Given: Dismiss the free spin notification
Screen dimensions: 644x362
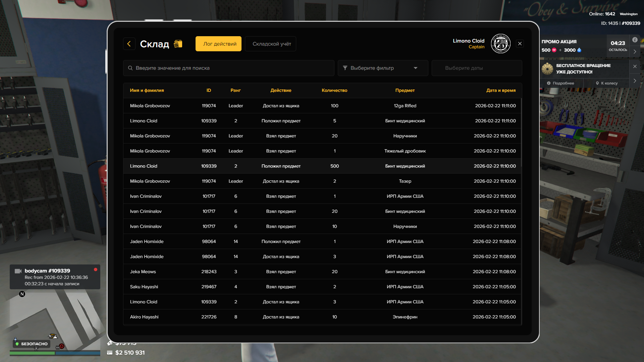Looking at the screenshot, I should pos(635,66).
